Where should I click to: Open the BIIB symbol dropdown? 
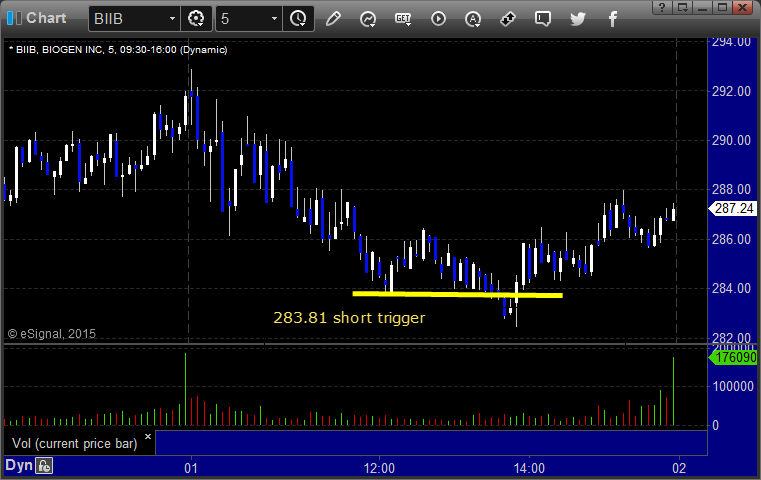172,19
